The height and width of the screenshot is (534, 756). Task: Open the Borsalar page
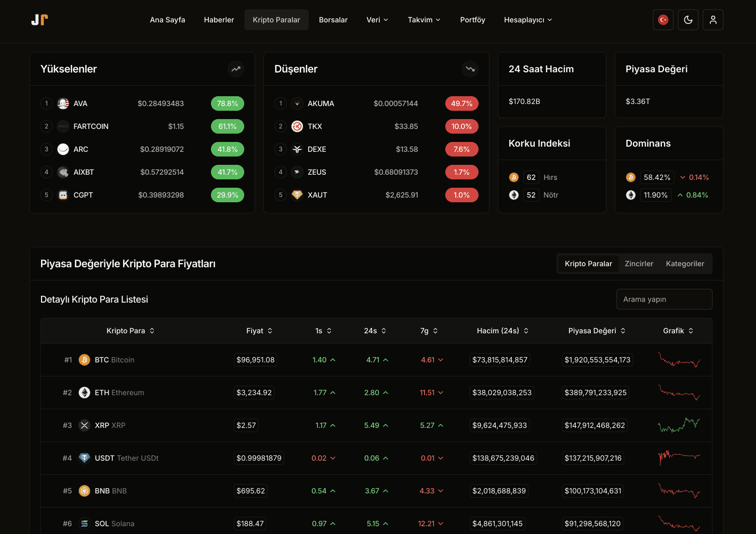pos(333,20)
